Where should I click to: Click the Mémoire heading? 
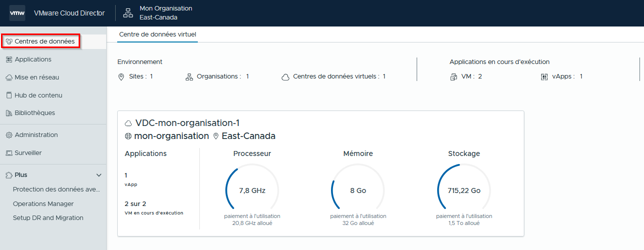358,153
